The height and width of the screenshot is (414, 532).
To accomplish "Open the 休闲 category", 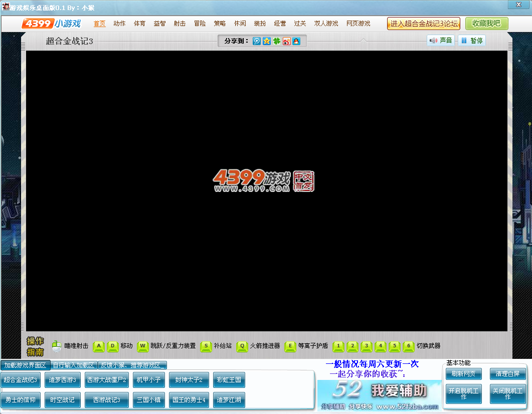I will click(240, 24).
